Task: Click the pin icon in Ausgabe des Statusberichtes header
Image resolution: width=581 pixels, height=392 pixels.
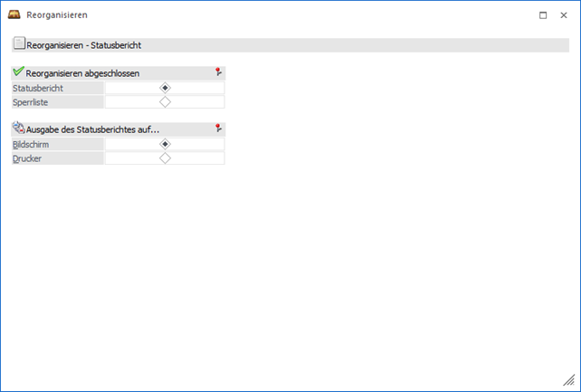Action: (x=217, y=129)
